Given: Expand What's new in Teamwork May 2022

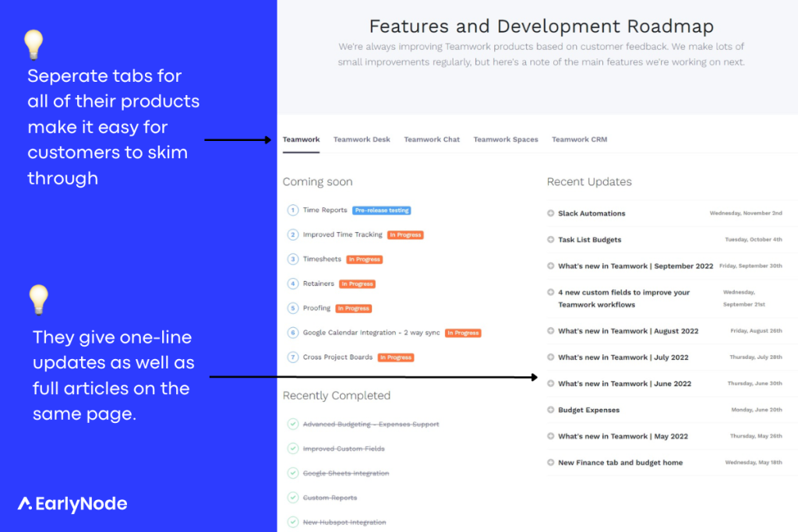Looking at the screenshot, I should [551, 436].
